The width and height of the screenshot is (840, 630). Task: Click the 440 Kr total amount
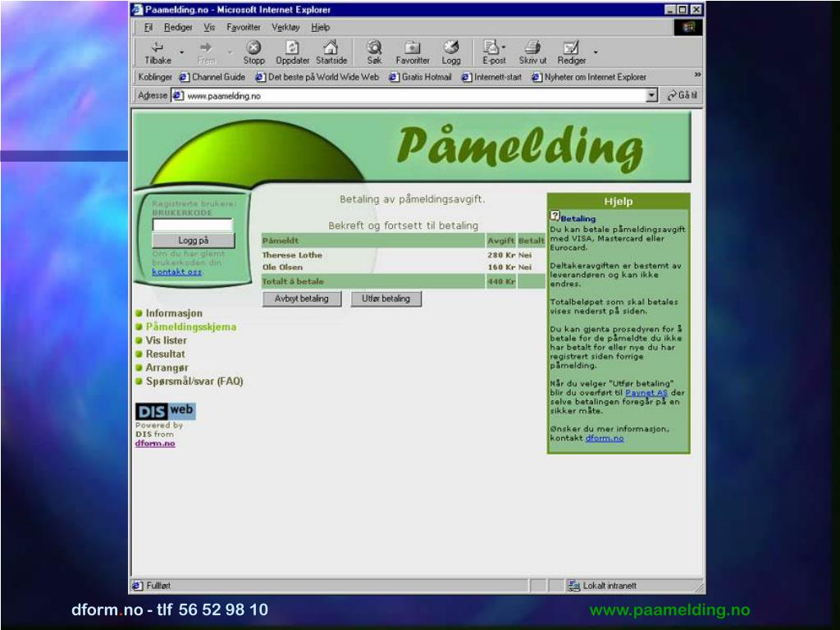pyautogui.click(x=501, y=281)
